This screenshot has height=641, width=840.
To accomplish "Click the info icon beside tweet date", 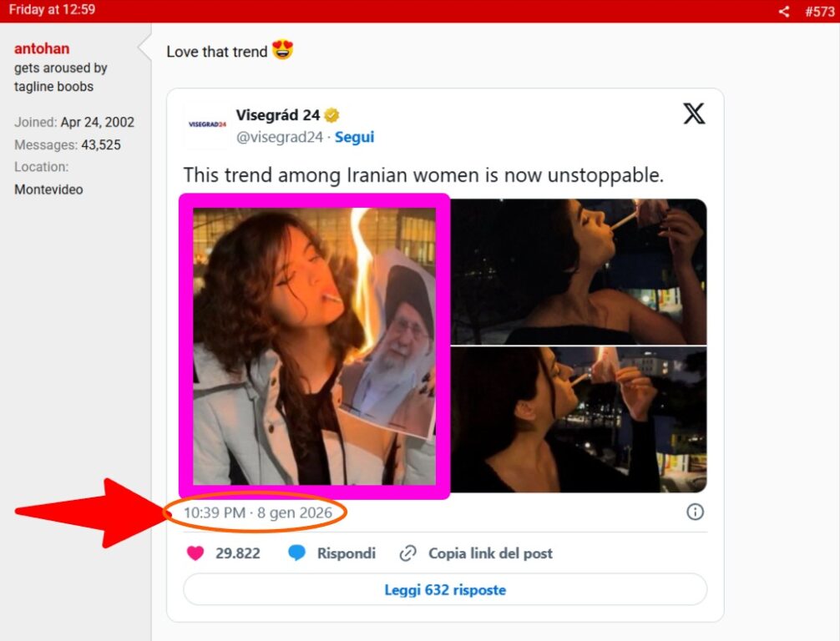I will click(695, 512).
